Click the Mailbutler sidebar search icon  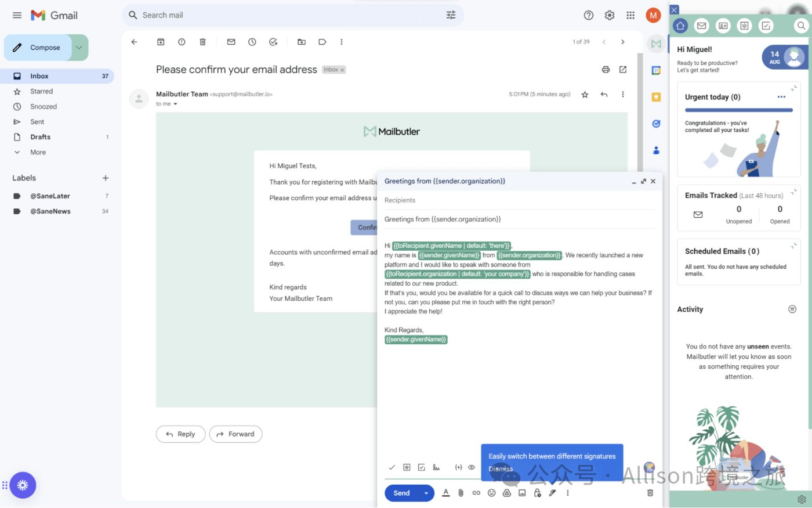coord(801,26)
